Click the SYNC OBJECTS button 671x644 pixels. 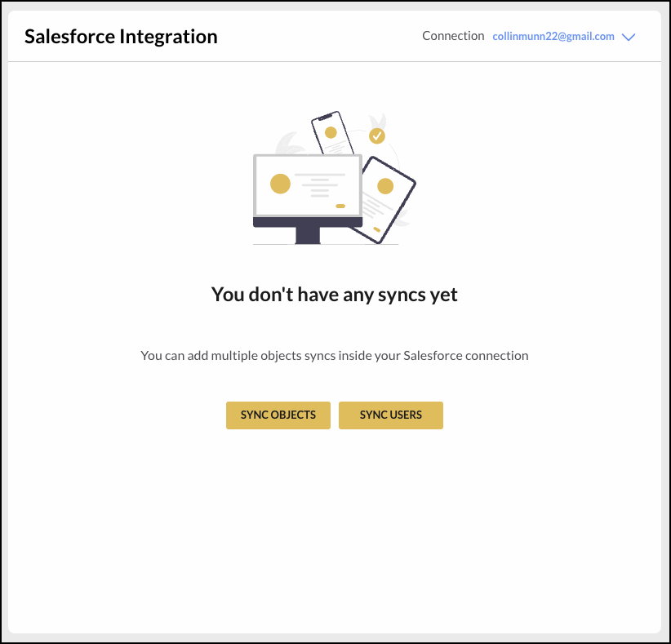pyautogui.click(x=278, y=415)
